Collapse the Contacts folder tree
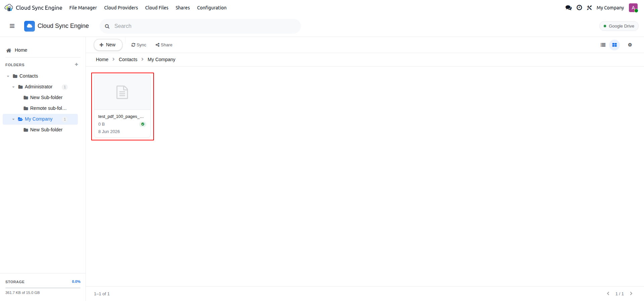644x301 pixels. pyautogui.click(x=8, y=76)
